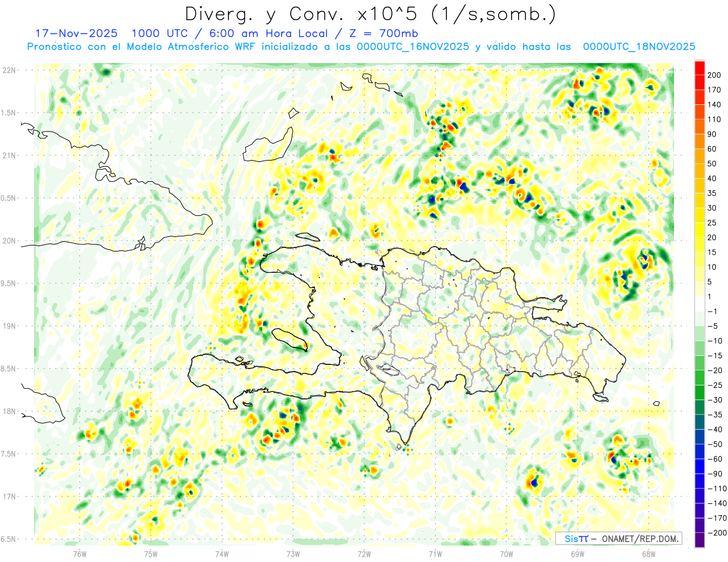The image size is (728, 562).
Task: Click the colorbar value -140
Action: click(718, 504)
